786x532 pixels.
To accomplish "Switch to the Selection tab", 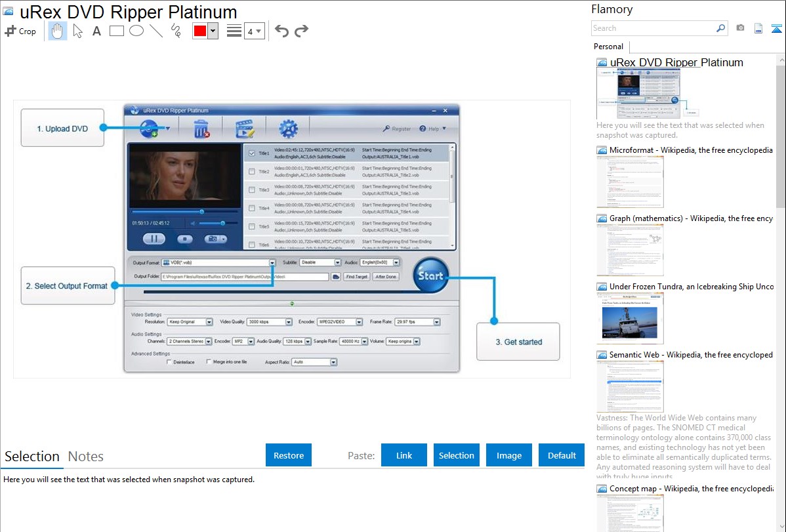I will click(x=32, y=457).
